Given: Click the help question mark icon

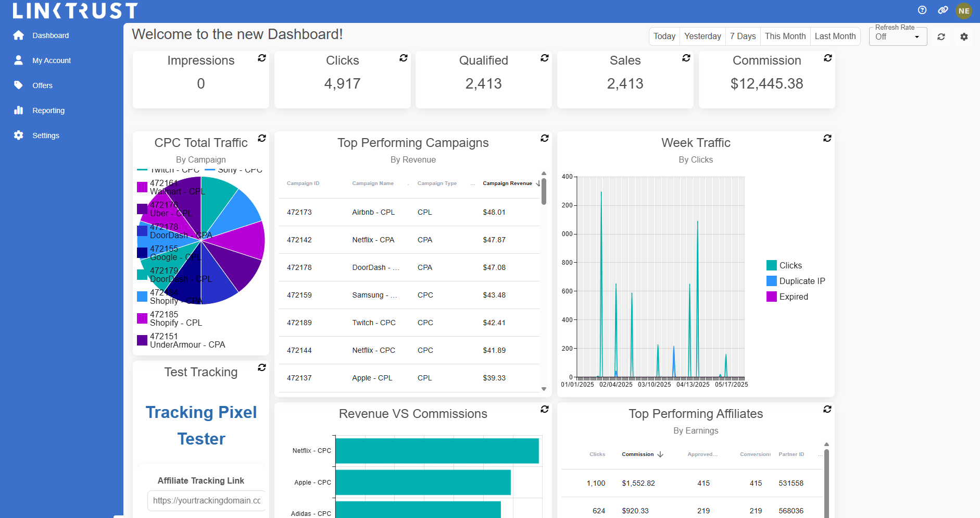Looking at the screenshot, I should [922, 10].
